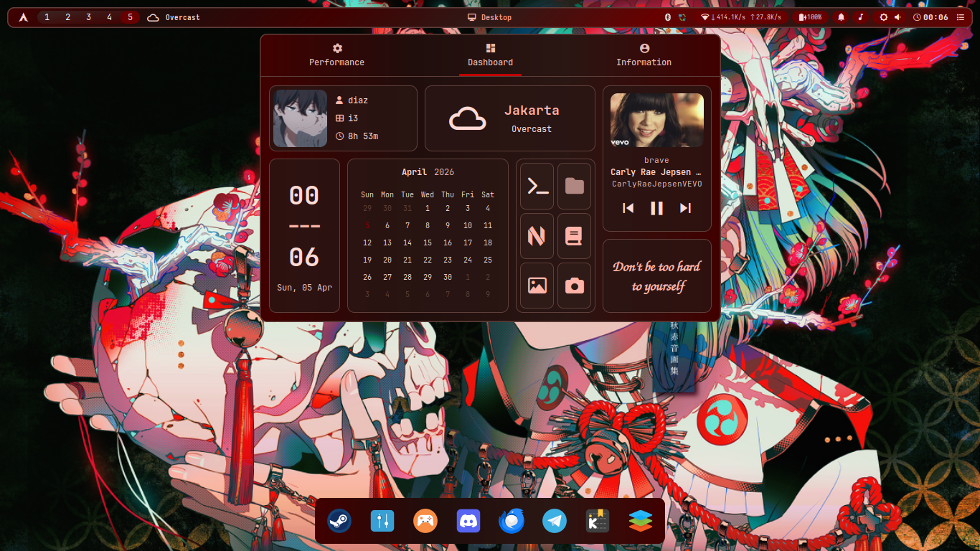980x551 pixels.
Task: Click the brightness sun icon
Action: (x=884, y=17)
